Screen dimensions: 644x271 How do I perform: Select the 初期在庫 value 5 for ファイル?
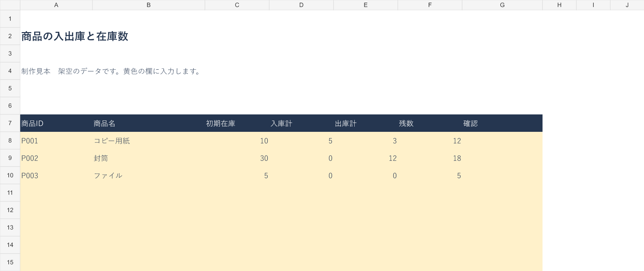pos(237,176)
